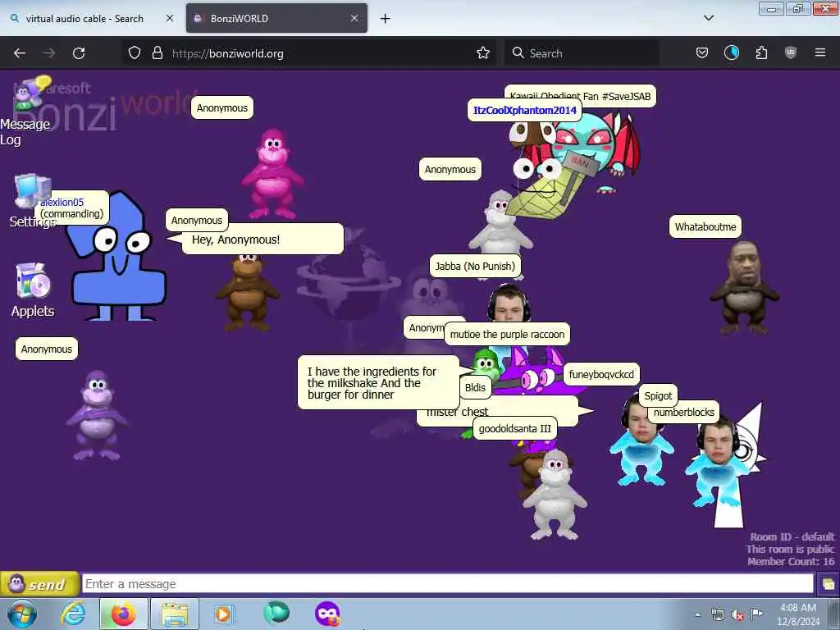Viewport: 840px width, 630px height.
Task: Launch Internet Explorer from taskbar
Action: pyautogui.click(x=73, y=614)
